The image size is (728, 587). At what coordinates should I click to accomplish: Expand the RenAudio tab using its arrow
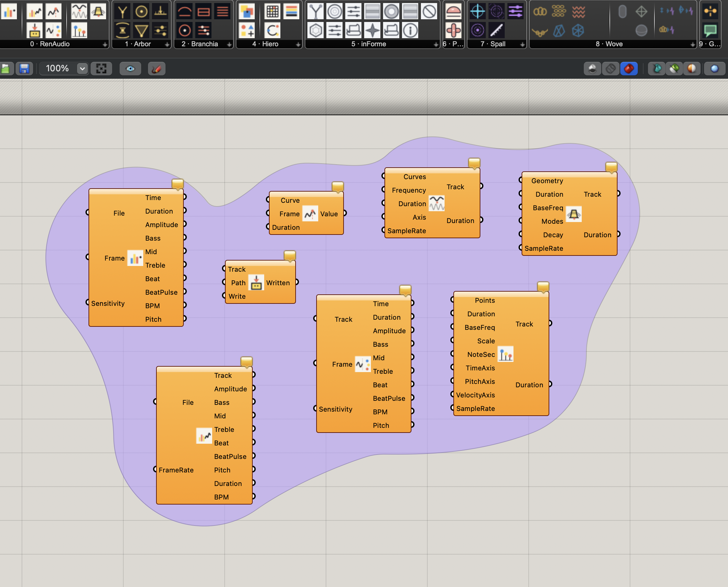tap(105, 44)
